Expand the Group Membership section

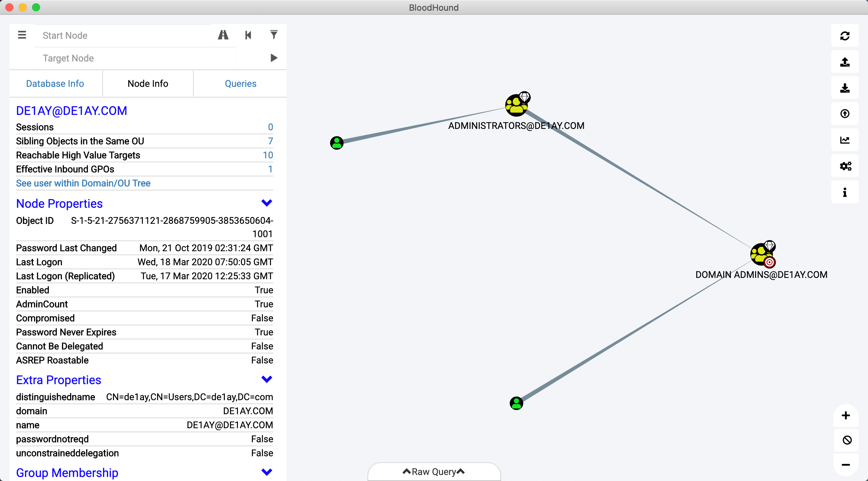coord(267,472)
